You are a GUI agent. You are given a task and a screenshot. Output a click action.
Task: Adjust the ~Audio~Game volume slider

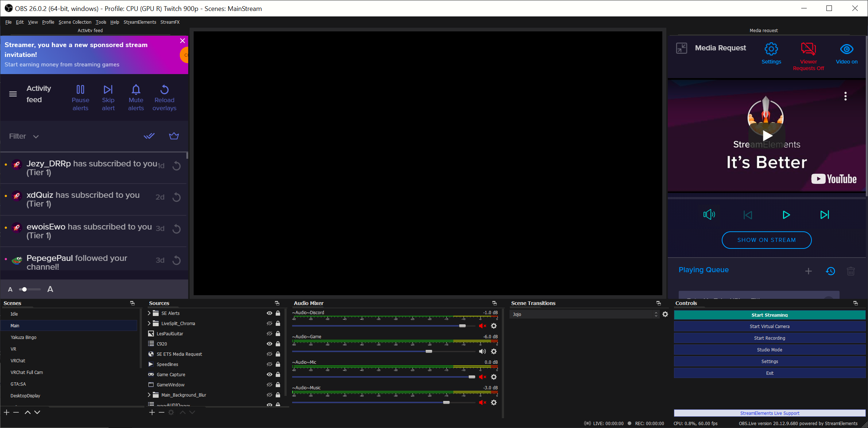[x=429, y=351]
